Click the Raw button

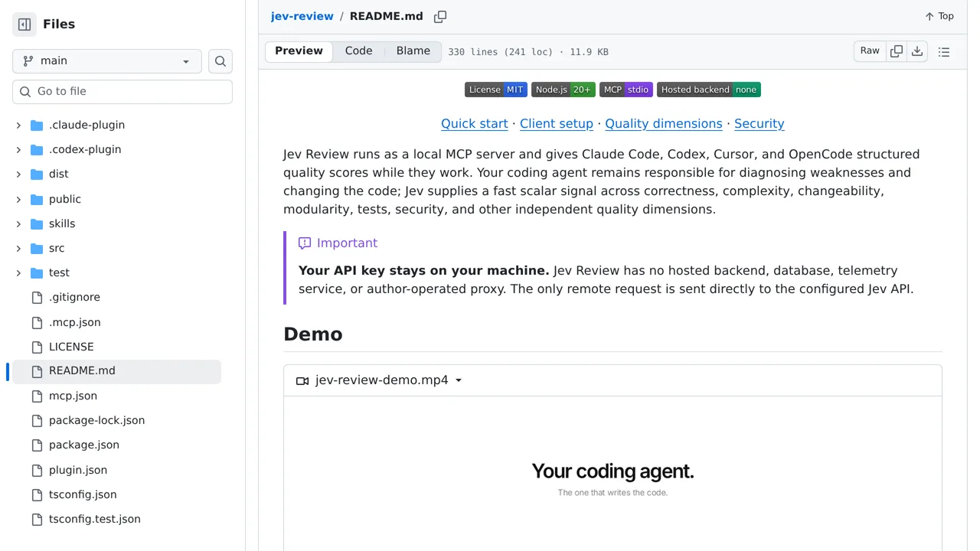click(x=870, y=51)
